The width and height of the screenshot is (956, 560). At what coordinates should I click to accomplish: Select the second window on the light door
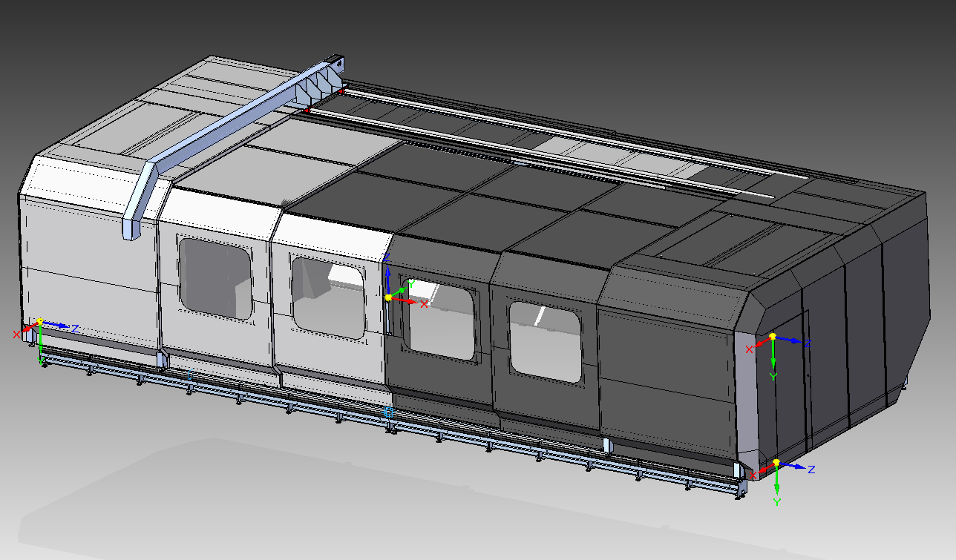(328, 297)
